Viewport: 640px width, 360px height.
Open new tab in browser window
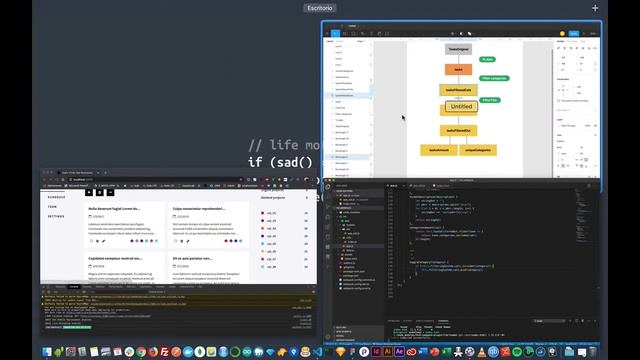pos(105,173)
